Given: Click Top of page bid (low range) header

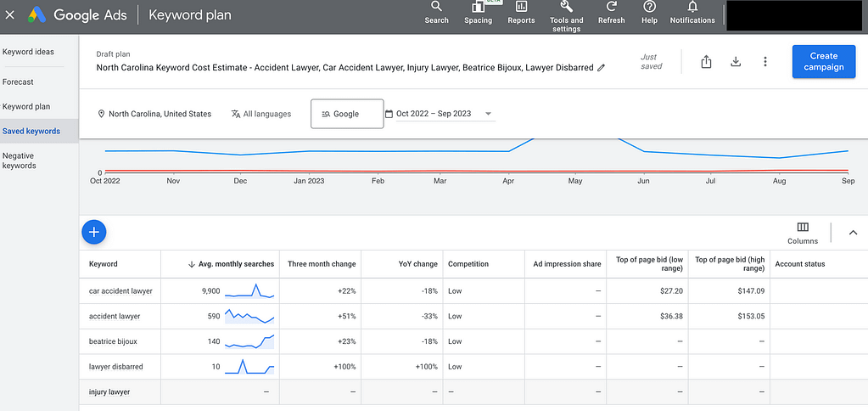Looking at the screenshot, I should [x=649, y=263].
